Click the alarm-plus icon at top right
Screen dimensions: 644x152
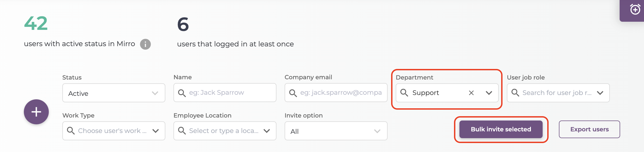coord(635,10)
